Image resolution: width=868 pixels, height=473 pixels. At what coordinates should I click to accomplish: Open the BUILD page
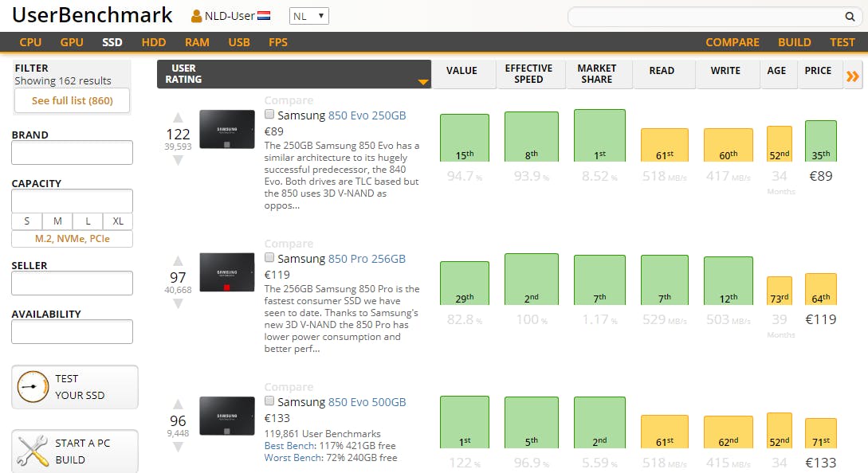click(795, 42)
